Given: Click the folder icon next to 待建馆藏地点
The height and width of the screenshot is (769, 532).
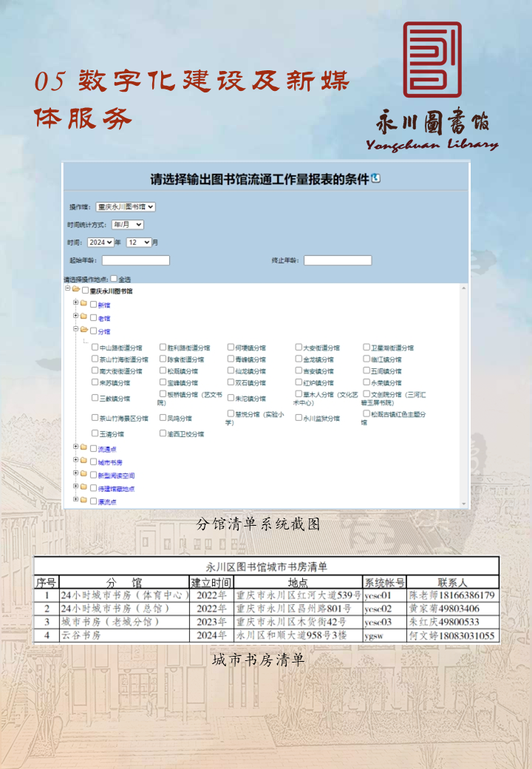Looking at the screenshot, I should (83, 487).
